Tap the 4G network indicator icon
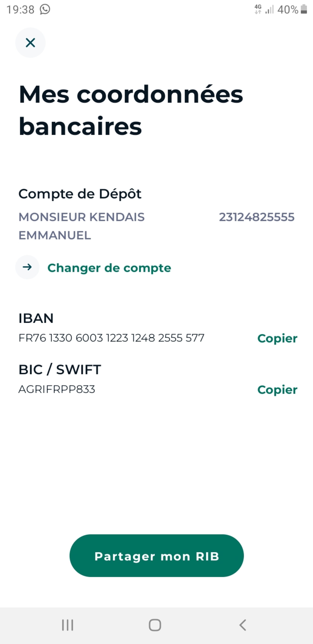Image resolution: width=313 pixels, height=644 pixels. (x=258, y=9)
